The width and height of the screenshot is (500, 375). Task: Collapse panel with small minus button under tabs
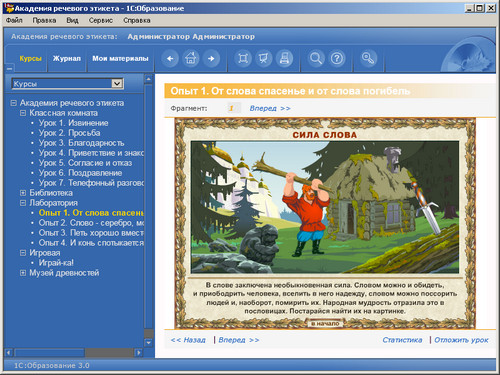click(10, 69)
